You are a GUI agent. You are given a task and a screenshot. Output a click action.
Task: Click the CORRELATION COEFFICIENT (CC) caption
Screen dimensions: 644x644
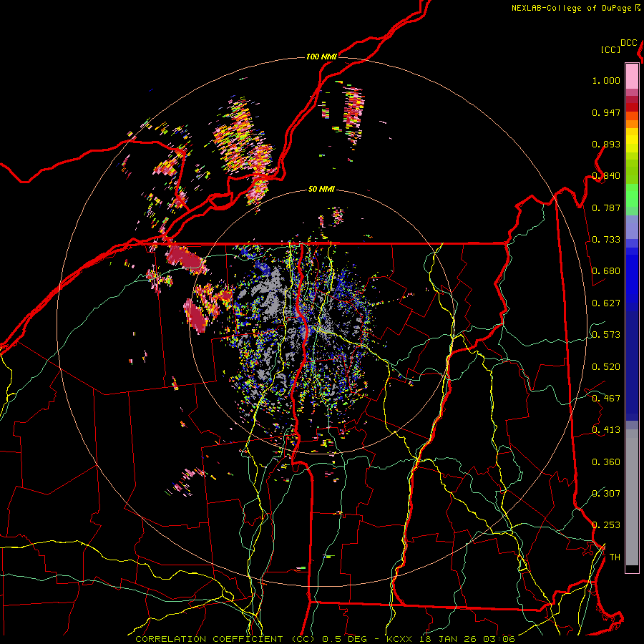[225, 639]
